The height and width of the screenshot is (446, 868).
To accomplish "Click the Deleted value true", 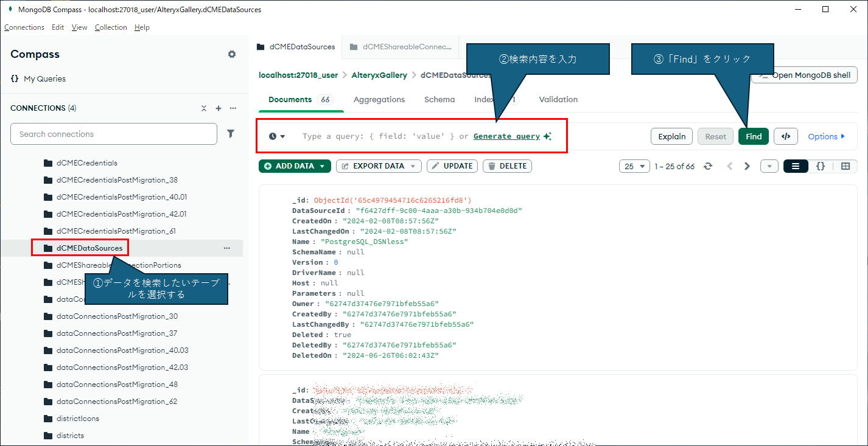I will 343,335.
